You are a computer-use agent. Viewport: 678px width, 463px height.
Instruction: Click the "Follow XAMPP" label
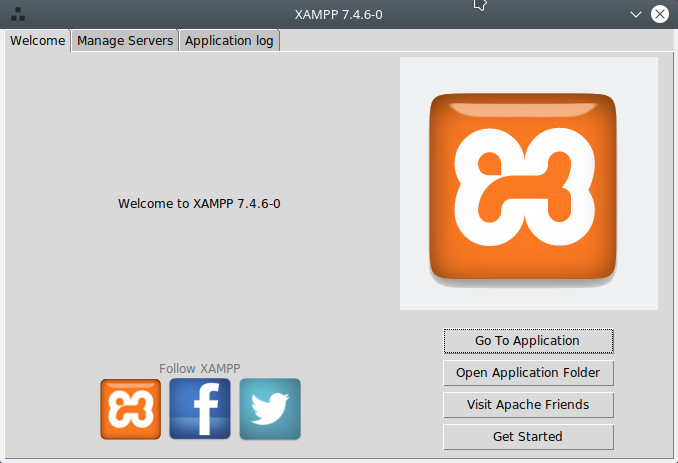point(199,368)
